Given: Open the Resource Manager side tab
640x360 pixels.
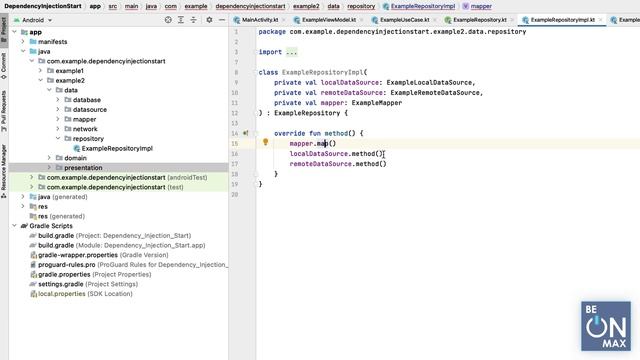Looking at the screenshot, I should pyautogui.click(x=4, y=171).
